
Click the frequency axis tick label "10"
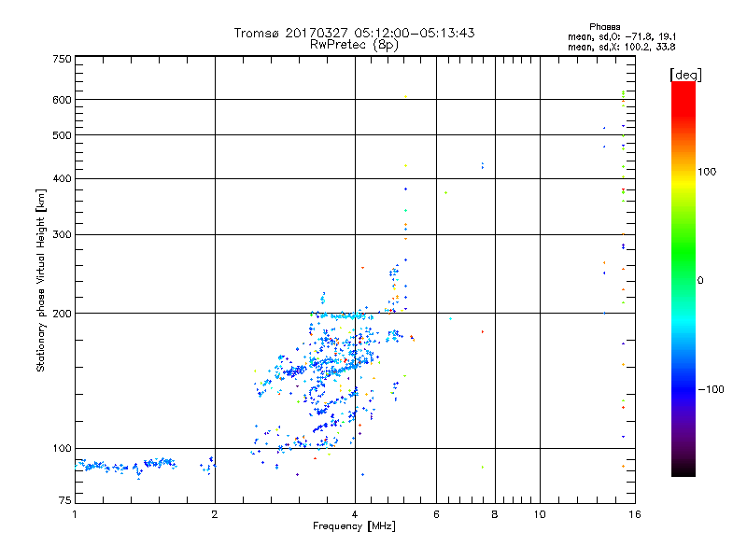540,514
